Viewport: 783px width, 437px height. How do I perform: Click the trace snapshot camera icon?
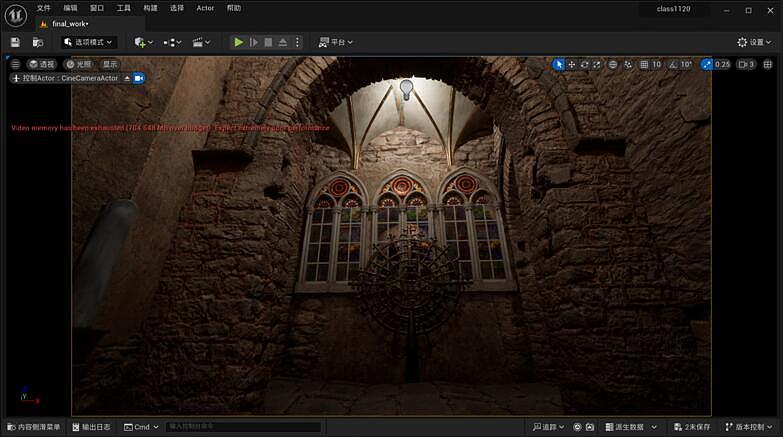click(x=590, y=427)
